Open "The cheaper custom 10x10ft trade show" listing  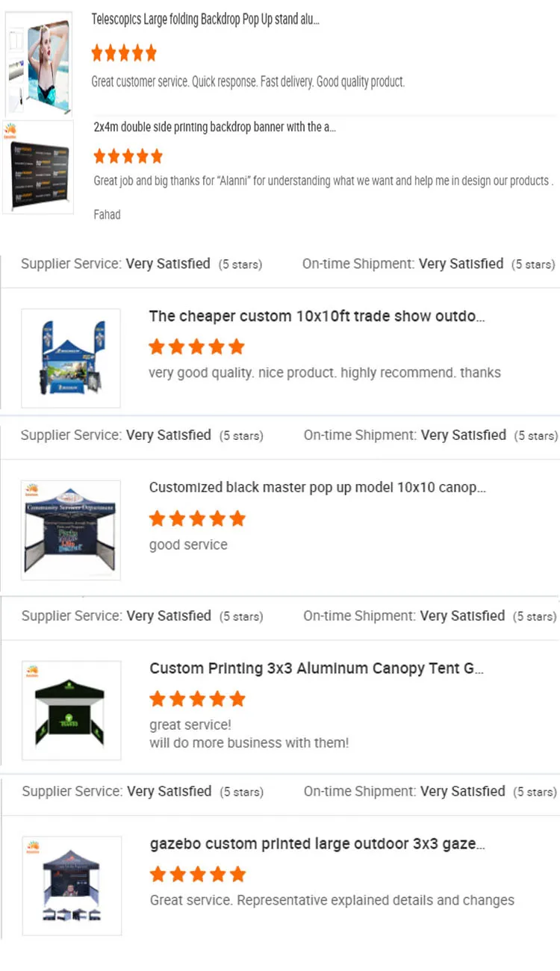point(317,316)
